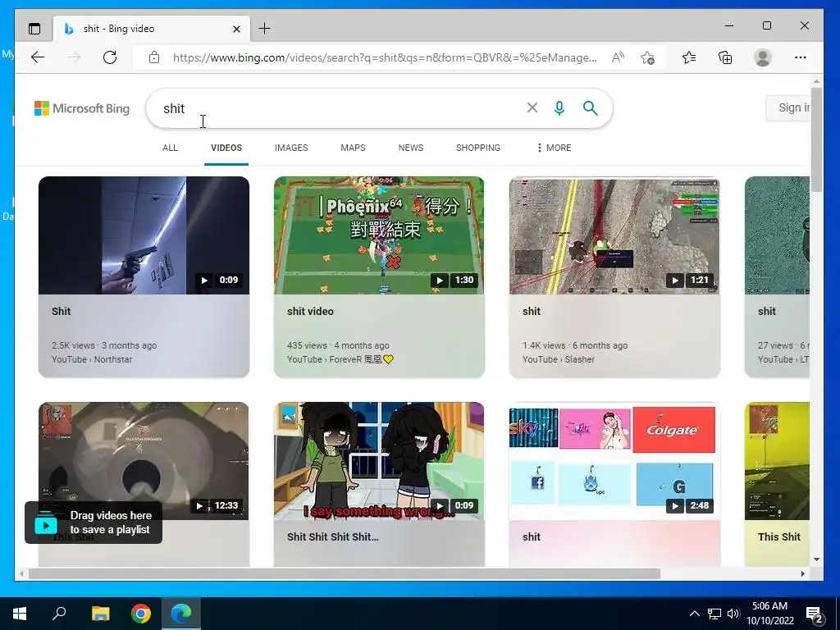Switch to the MAPS tab
Image resolution: width=840 pixels, height=630 pixels.
(353, 148)
